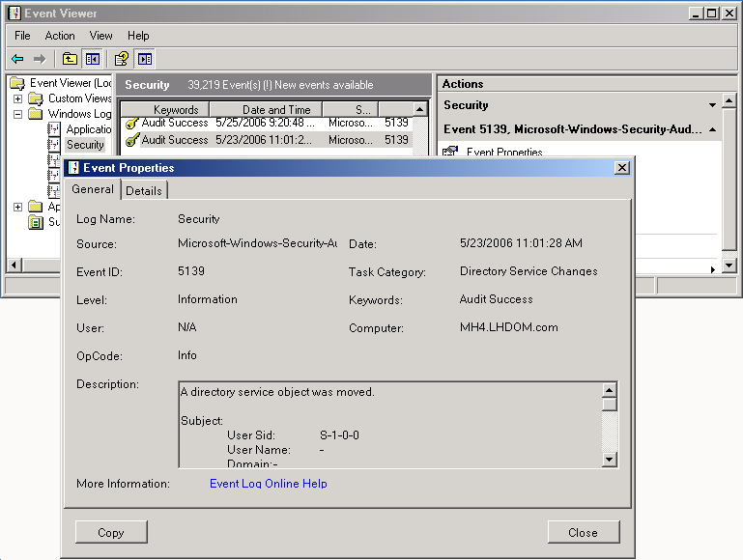This screenshot has height=560, width=743.
Task: Click the Close button in Event Properties
Action: coord(583,532)
